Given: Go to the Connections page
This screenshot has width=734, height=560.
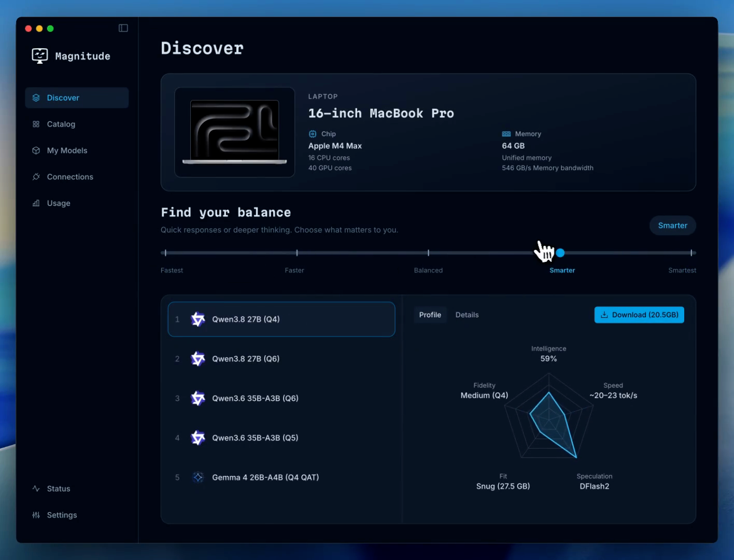Looking at the screenshot, I should point(77,177).
